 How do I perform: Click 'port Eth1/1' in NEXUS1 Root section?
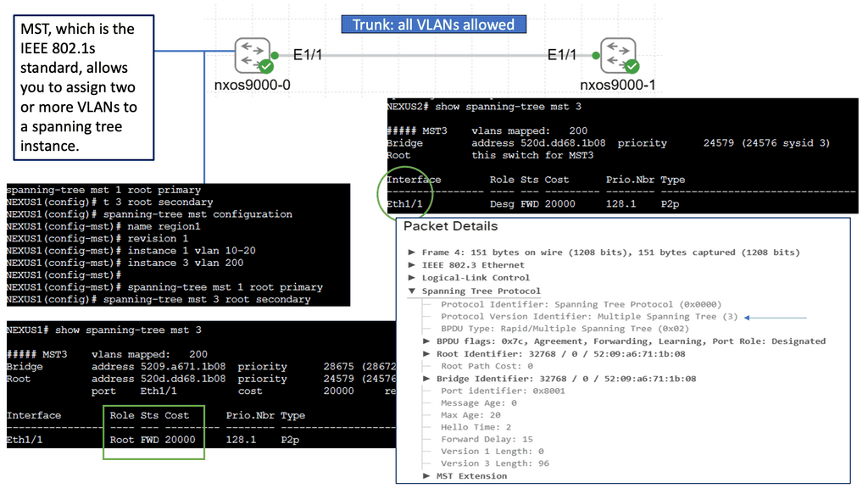134,391
